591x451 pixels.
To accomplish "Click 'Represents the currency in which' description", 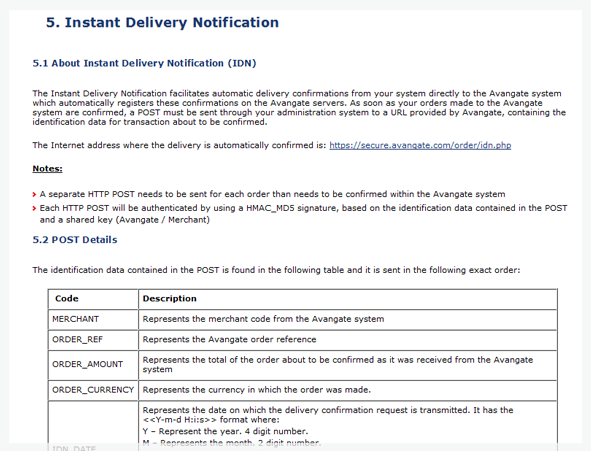I will [x=348, y=390].
